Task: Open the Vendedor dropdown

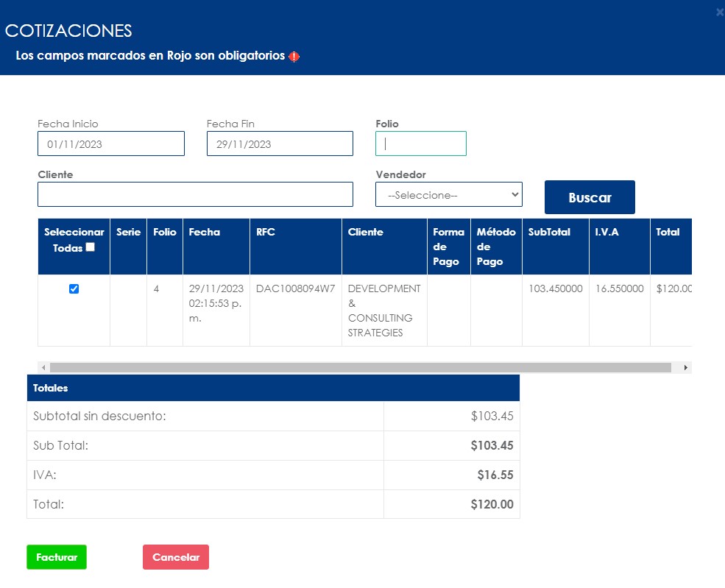Action: tap(448, 195)
